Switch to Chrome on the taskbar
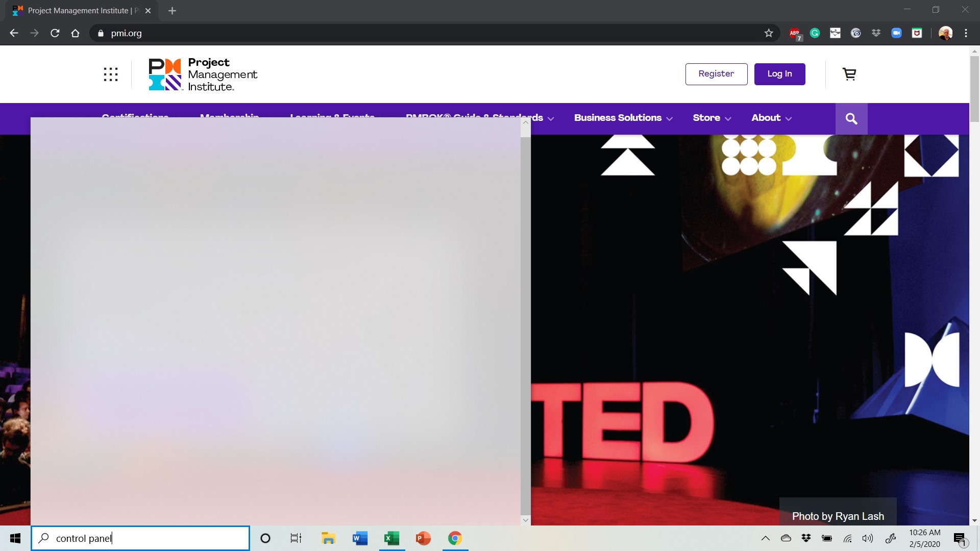The image size is (980, 551). pyautogui.click(x=455, y=538)
